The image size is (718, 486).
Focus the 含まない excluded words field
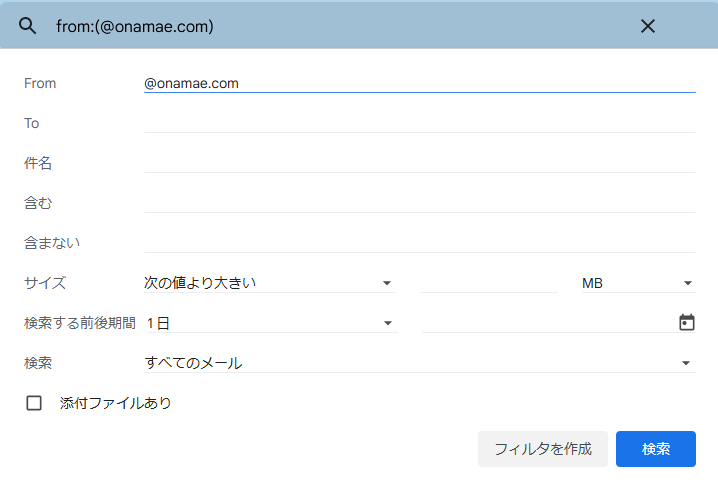click(419, 243)
